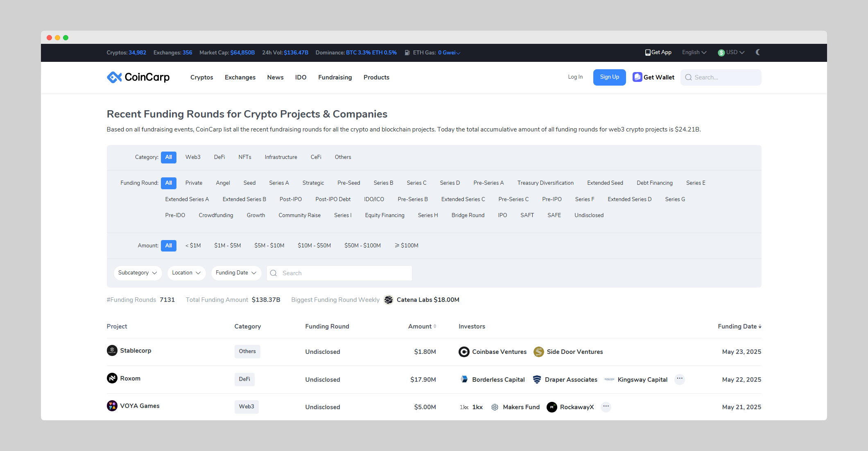Open the English language dropdown

(694, 52)
